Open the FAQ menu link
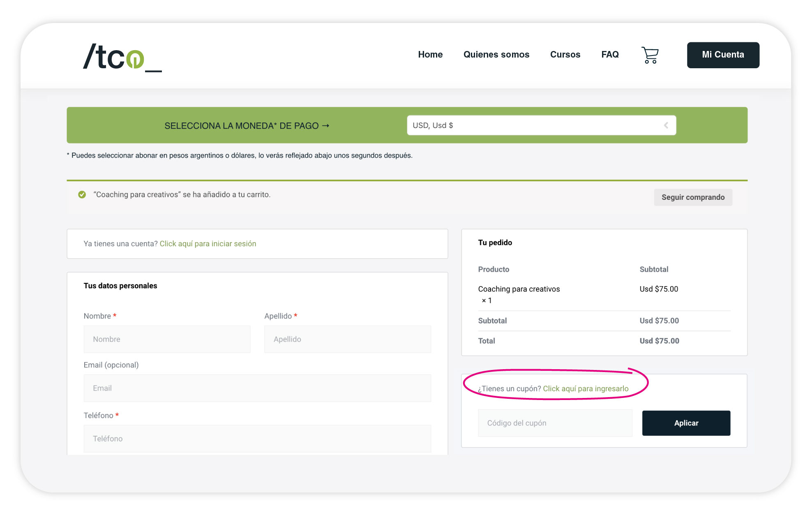 coord(610,55)
